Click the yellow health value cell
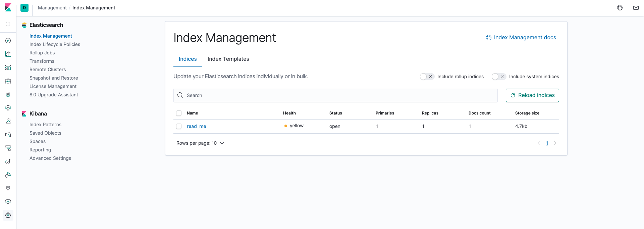Viewport: 644px width, 229px height. point(294,126)
